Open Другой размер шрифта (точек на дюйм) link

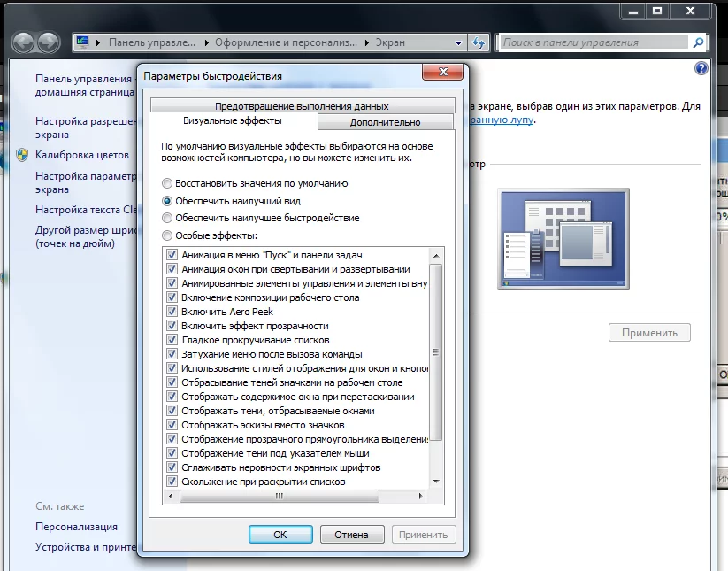[86, 237]
